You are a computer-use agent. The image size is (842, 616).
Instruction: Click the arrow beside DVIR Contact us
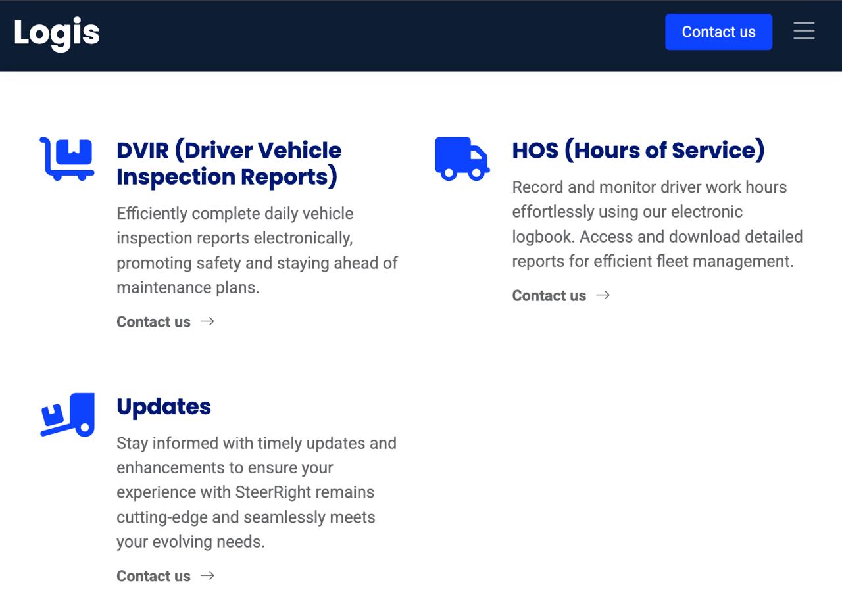coord(207,321)
